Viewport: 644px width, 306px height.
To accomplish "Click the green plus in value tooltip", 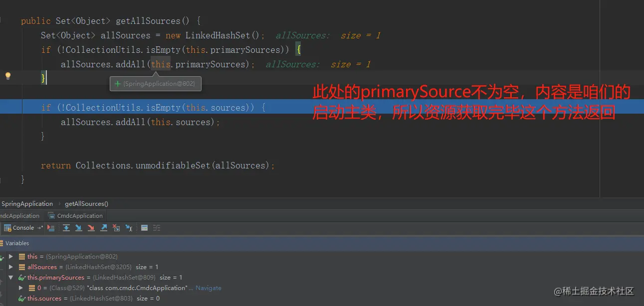I will [118, 84].
